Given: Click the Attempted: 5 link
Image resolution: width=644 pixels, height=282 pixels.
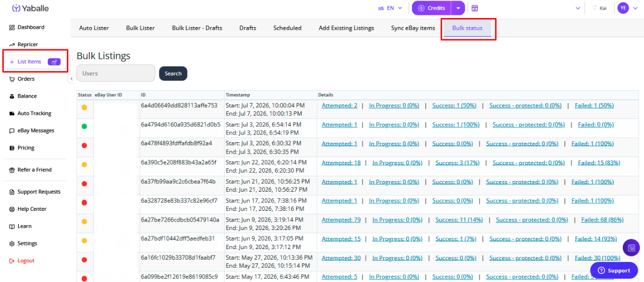Looking at the screenshot, I should (x=339, y=277).
